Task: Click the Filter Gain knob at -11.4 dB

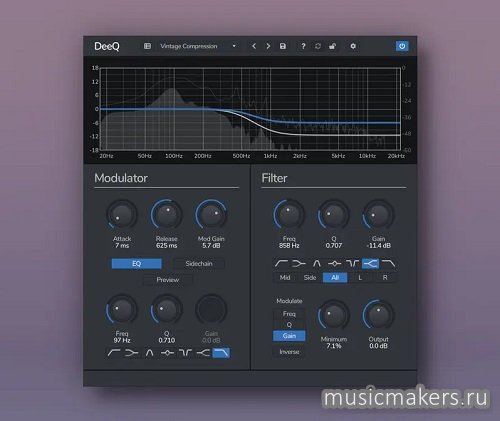Action: [378, 215]
